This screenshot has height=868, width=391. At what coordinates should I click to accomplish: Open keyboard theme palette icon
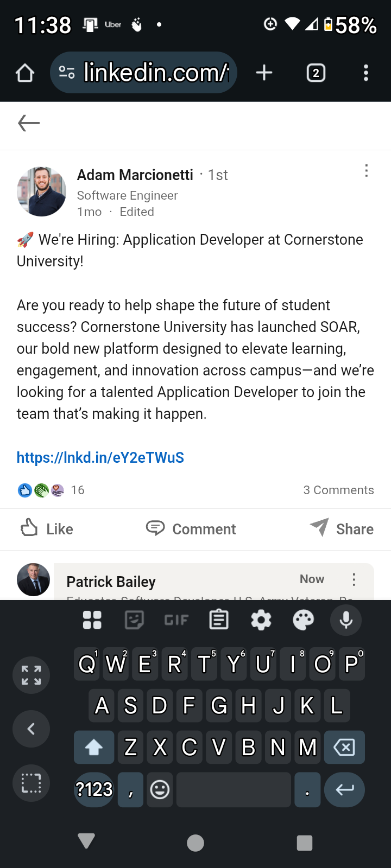click(x=303, y=620)
